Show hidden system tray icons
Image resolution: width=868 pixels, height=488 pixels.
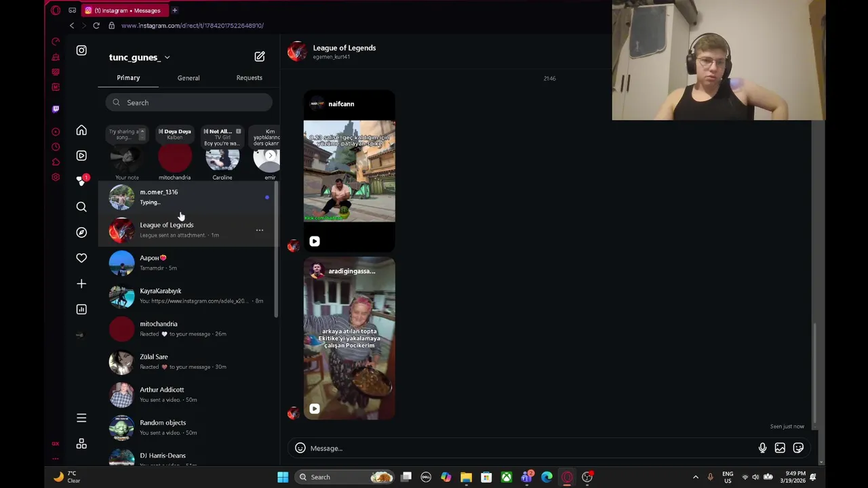click(x=695, y=477)
